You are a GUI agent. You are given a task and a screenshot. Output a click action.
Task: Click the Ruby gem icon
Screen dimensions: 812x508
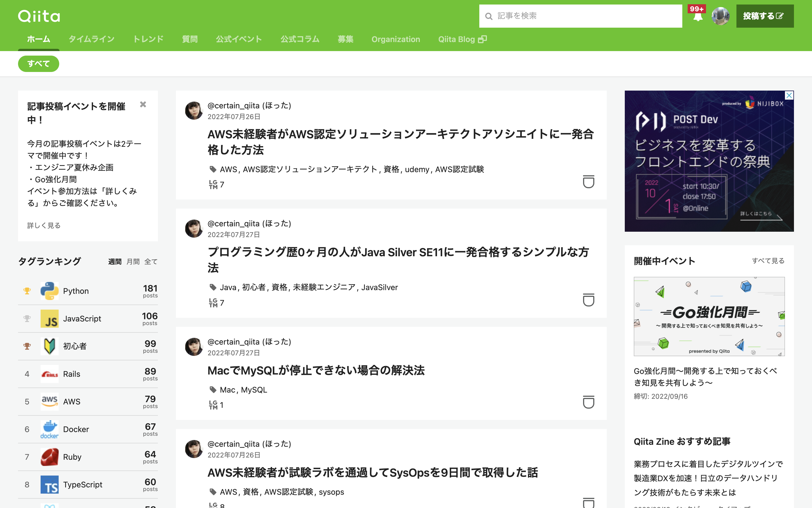(x=49, y=457)
